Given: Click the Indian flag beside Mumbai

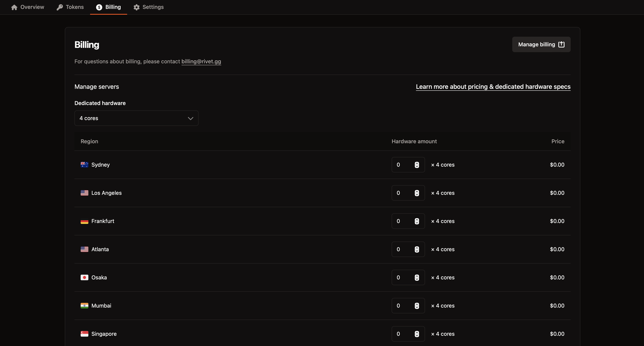Looking at the screenshot, I should 84,306.
